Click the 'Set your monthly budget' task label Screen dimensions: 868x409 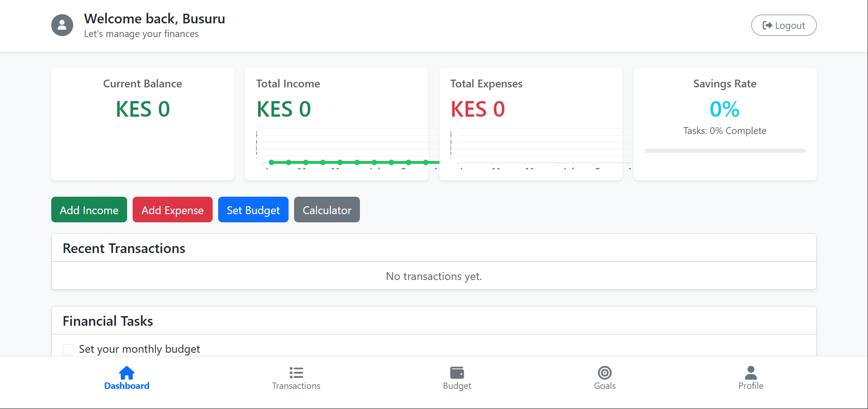click(139, 350)
